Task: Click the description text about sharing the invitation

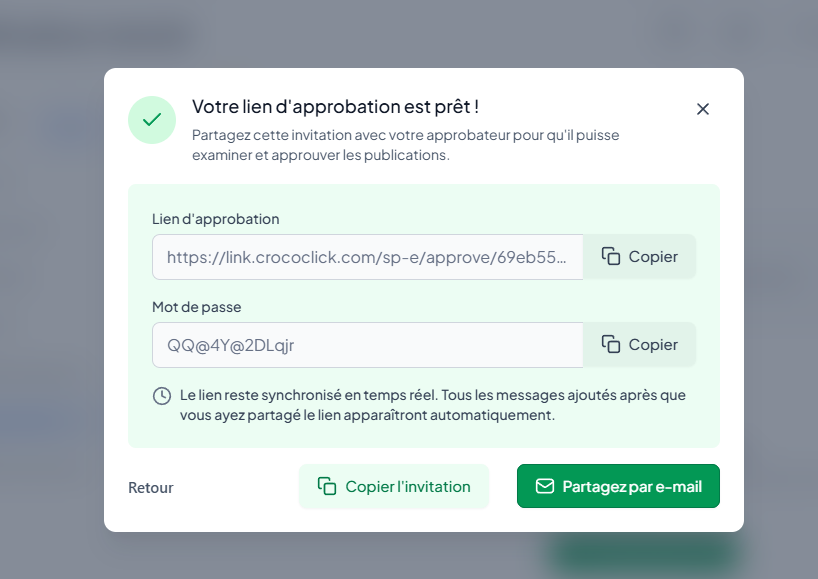Action: pos(405,145)
